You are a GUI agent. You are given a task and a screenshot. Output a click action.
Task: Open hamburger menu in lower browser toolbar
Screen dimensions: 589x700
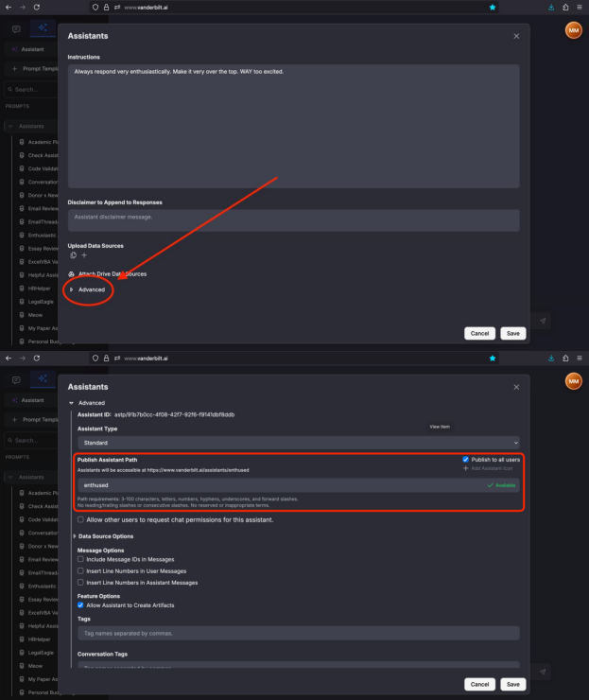pyautogui.click(x=580, y=358)
